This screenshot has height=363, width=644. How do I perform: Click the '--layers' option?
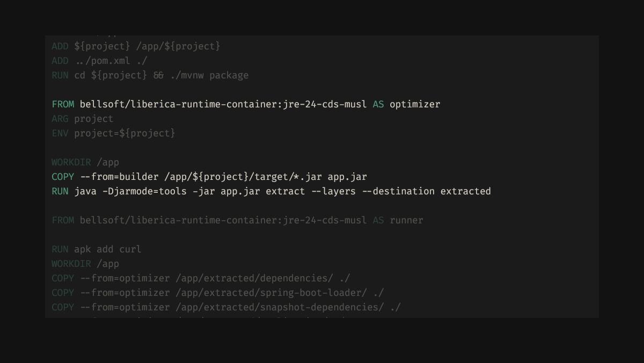coord(333,191)
